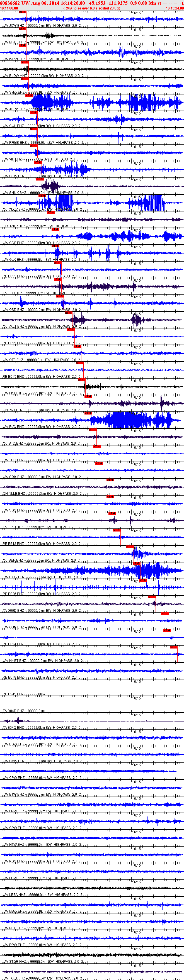Click the UW.MRBL HHZ station label
Viewport: 184px width, 980px height.
14,43
